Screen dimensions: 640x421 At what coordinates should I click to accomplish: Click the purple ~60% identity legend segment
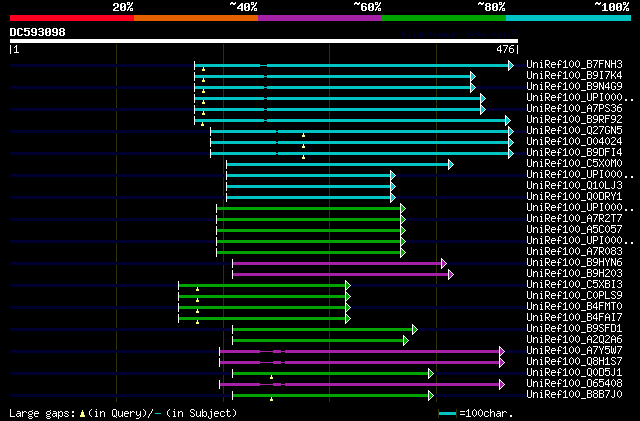320,18
